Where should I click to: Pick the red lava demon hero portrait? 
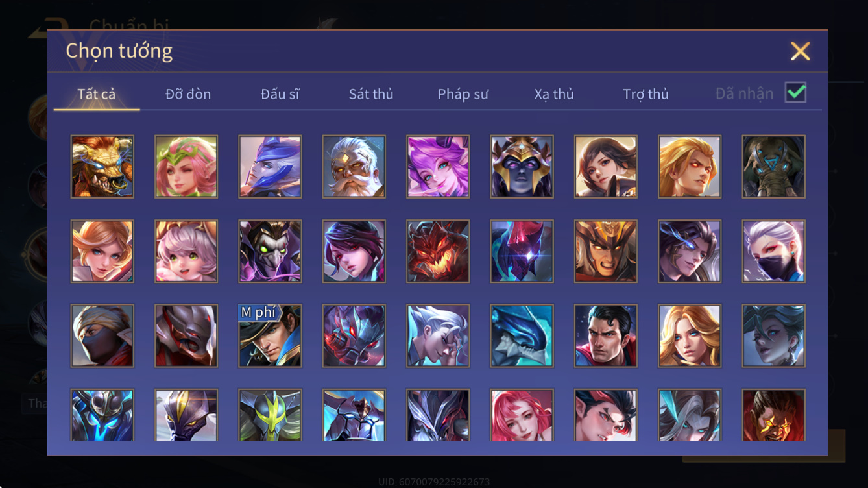[x=438, y=251]
